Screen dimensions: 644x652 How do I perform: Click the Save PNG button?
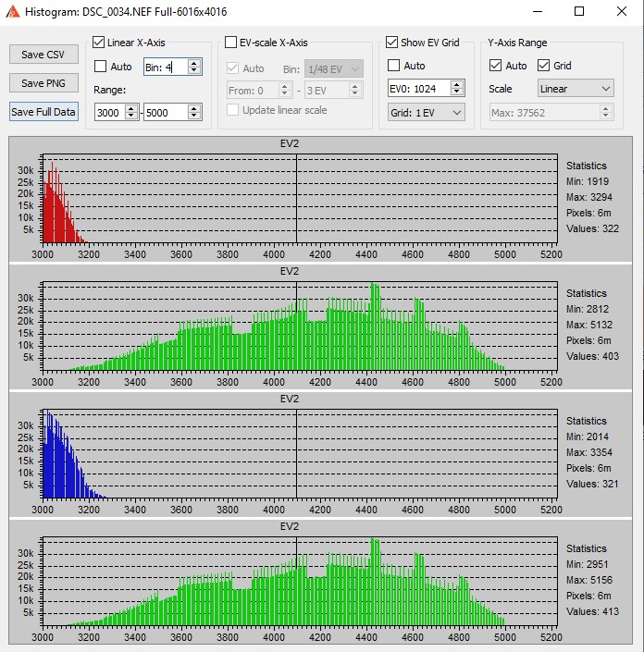pos(43,83)
